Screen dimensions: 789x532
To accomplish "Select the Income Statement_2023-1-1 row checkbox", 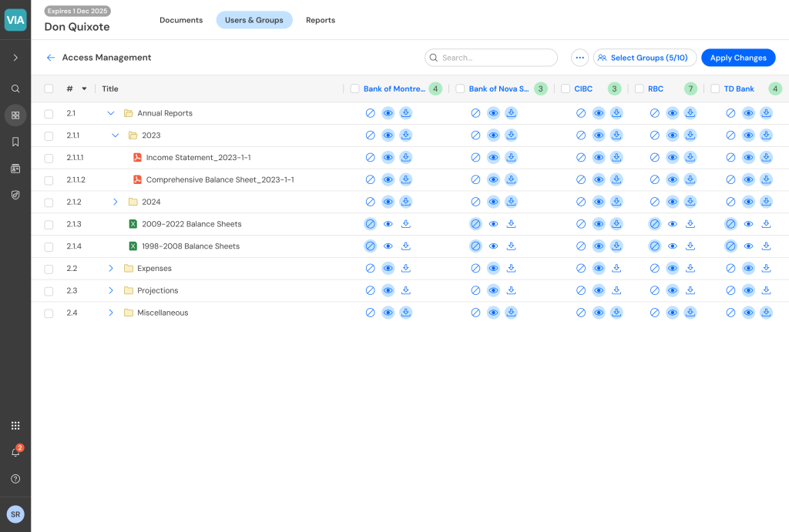I will coord(49,158).
